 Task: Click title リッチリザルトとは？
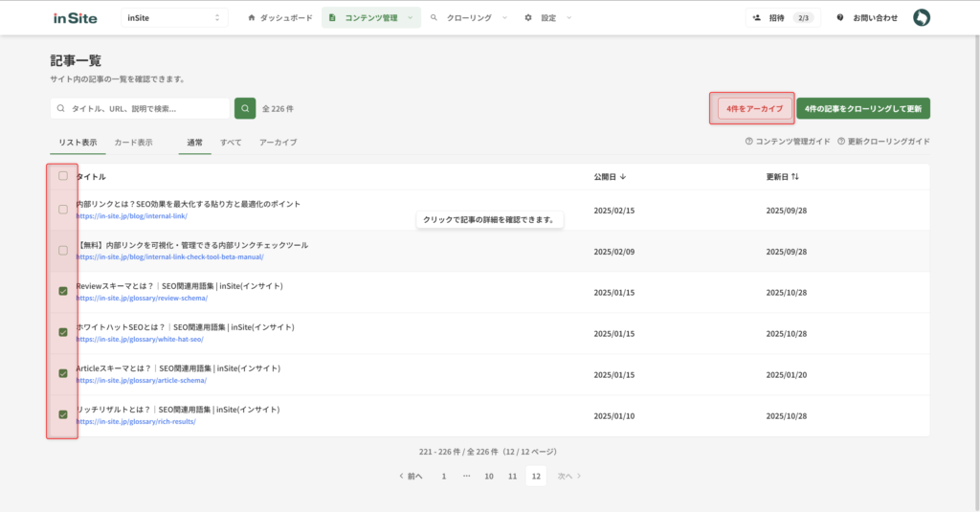(x=178, y=411)
